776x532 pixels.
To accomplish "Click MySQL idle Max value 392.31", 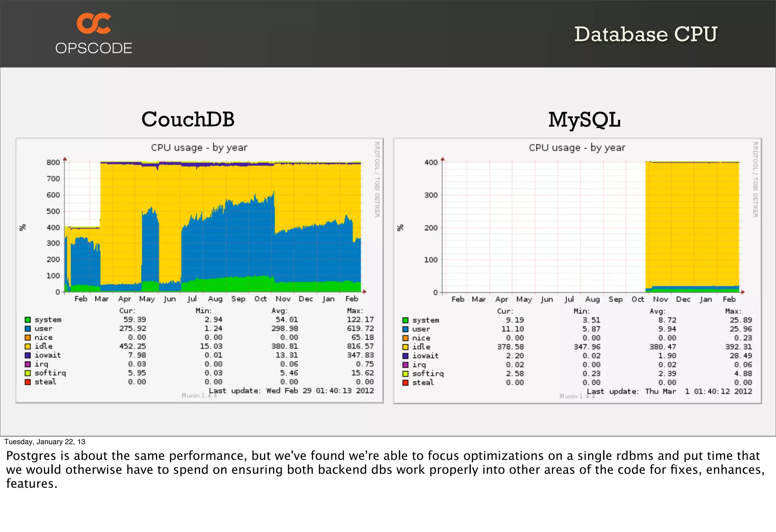I will (x=738, y=347).
